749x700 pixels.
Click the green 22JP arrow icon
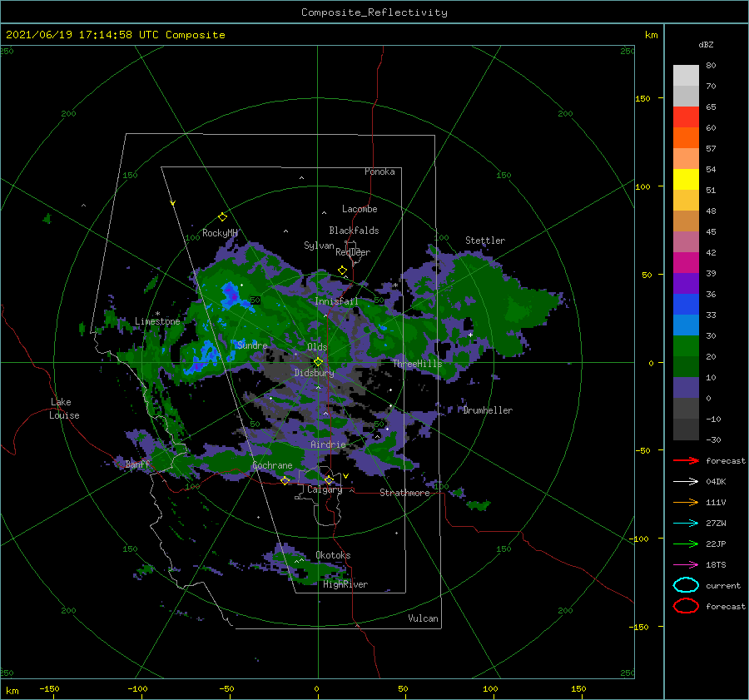click(x=686, y=544)
